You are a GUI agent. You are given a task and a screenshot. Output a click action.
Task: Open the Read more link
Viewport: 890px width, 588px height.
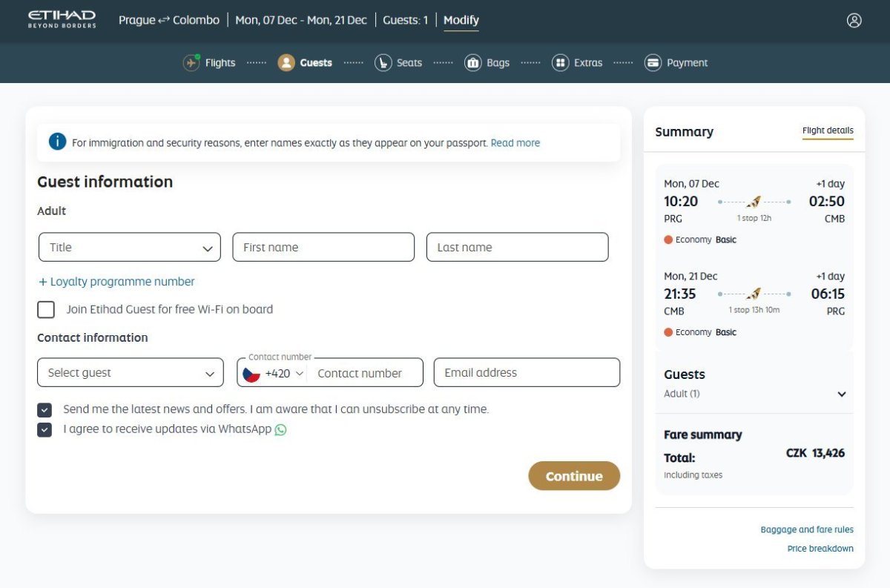pos(515,143)
